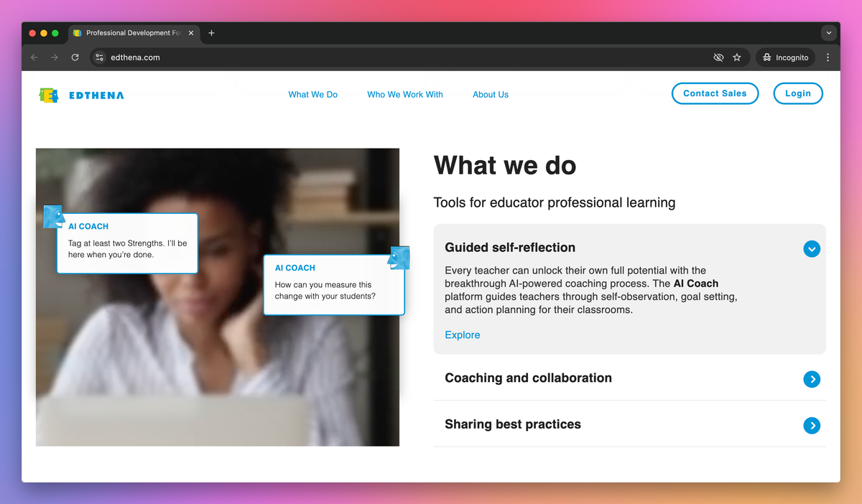Open the About Us menu item
This screenshot has width=862, height=504.
tap(491, 94)
